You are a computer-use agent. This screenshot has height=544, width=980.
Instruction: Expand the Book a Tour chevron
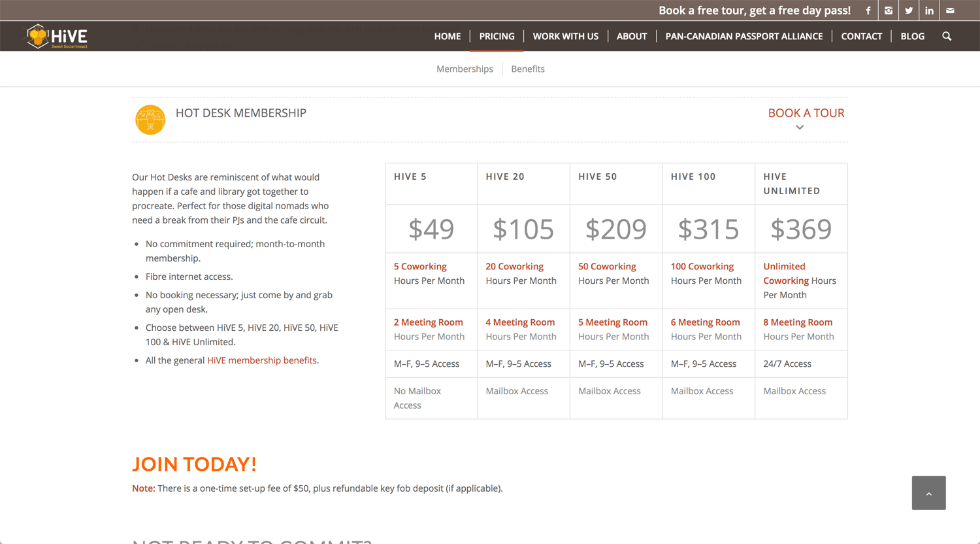click(800, 127)
